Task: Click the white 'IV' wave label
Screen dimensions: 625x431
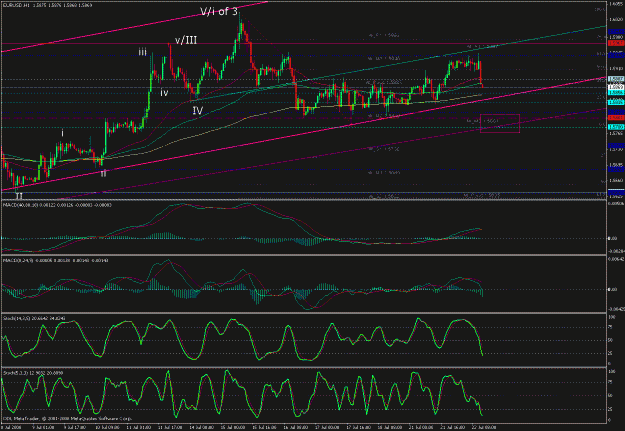Action: tap(198, 110)
